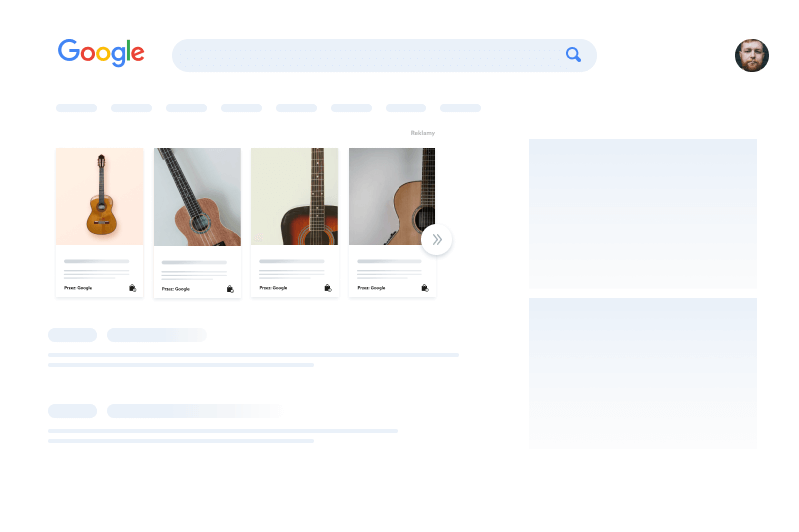Click the Reklamy ads label
799x532 pixels.
(422, 133)
